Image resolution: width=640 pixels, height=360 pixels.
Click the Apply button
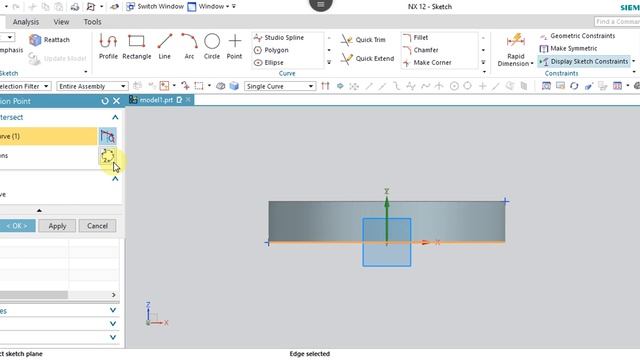[57, 226]
